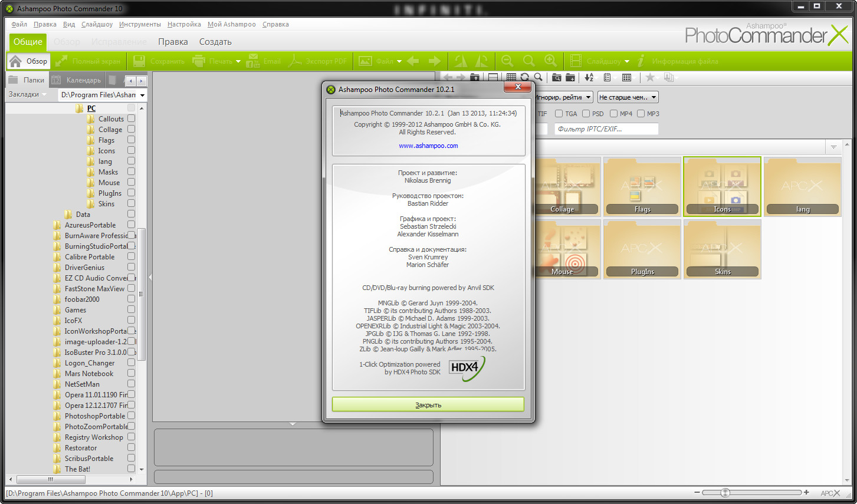The width and height of the screenshot is (857, 504).
Task: Expand the Файл toolbar dropdown arrow
Action: (x=399, y=61)
